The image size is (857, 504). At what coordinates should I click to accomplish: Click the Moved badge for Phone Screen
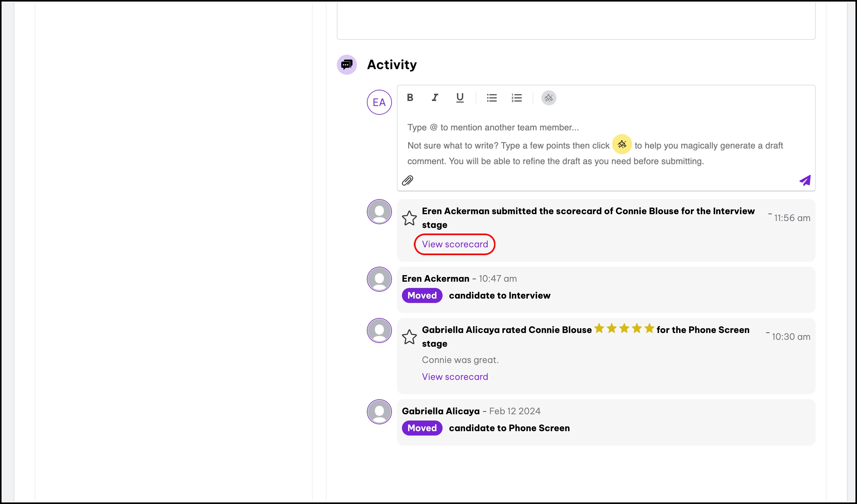pyautogui.click(x=422, y=428)
